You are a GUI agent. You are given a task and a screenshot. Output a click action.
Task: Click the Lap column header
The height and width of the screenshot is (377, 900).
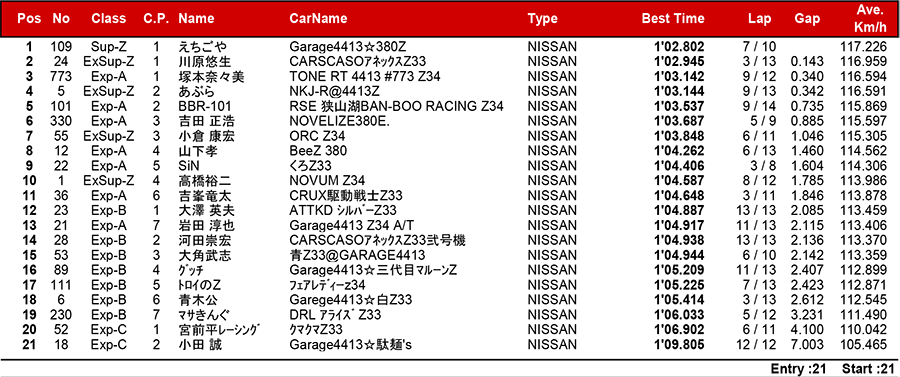(759, 18)
